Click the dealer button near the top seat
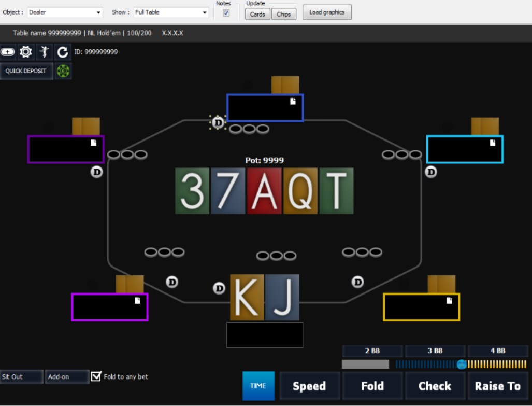The width and height of the screenshot is (532, 406). (218, 123)
